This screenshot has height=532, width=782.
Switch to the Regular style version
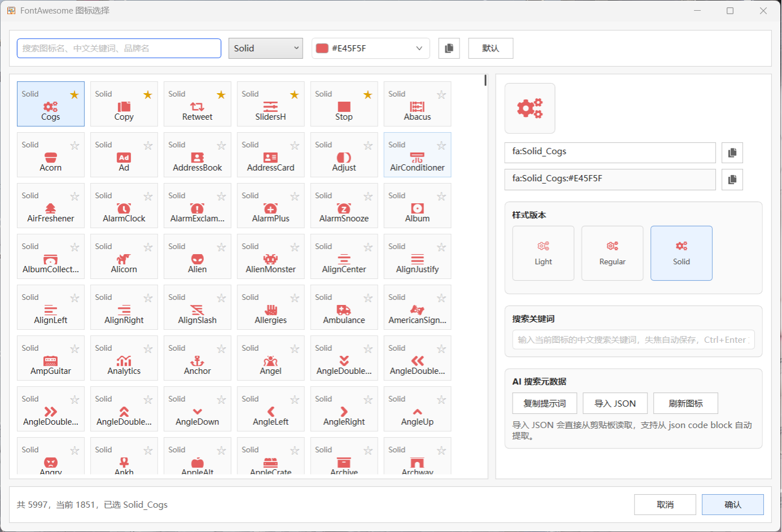pyautogui.click(x=612, y=253)
